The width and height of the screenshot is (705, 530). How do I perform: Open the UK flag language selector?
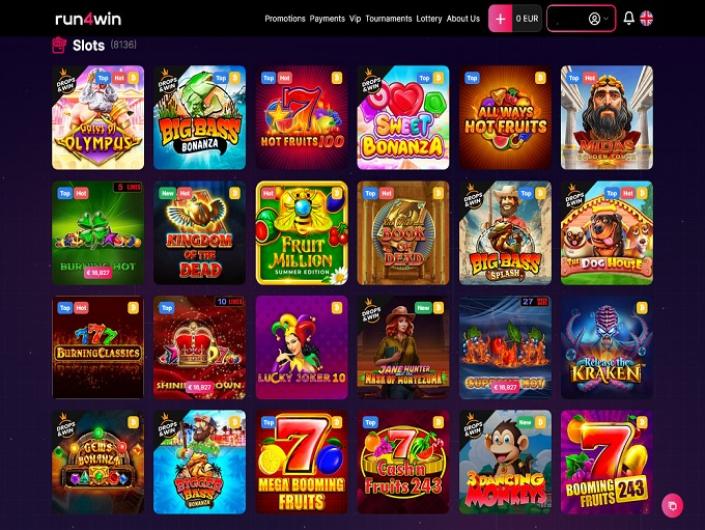point(647,18)
